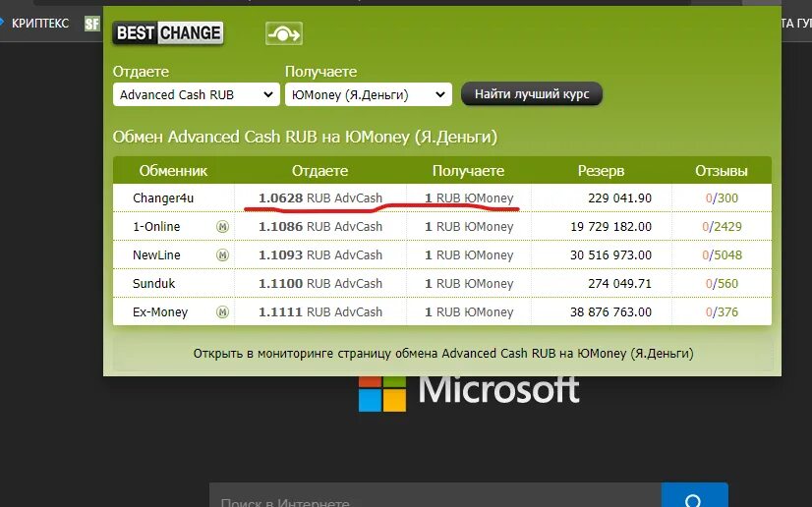
Task: Click the Отзывы column header
Action: pyautogui.click(x=722, y=171)
